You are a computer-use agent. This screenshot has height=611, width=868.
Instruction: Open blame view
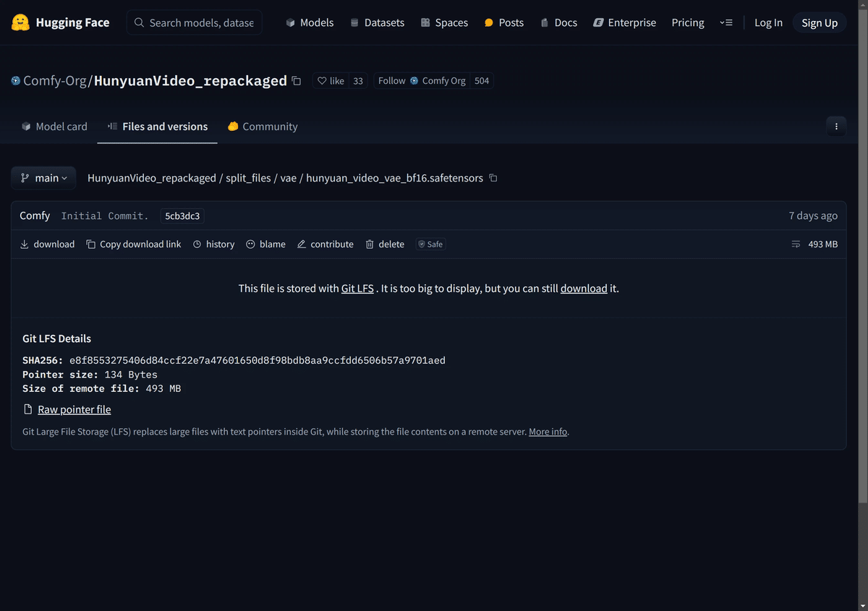coord(265,244)
